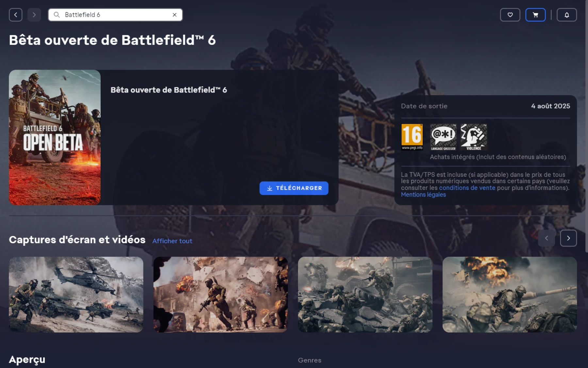Open the conditions de vente link
Image resolution: width=588 pixels, height=368 pixels.
pyautogui.click(x=467, y=188)
